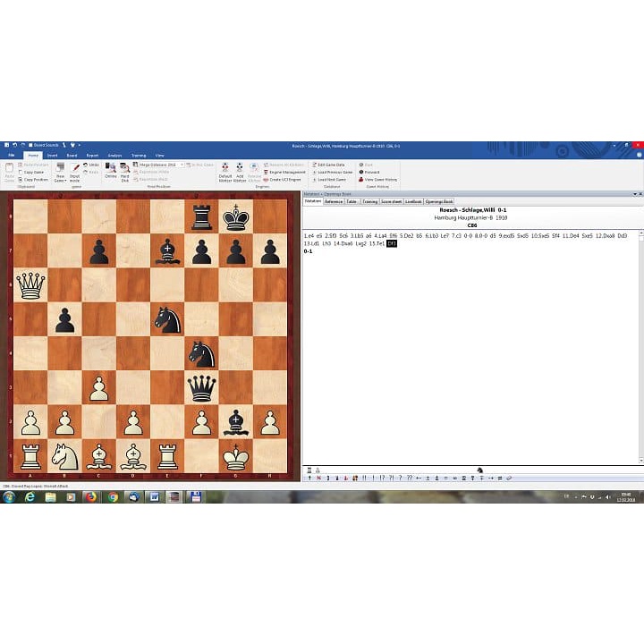Switch to the View ribbon tab
The height and width of the screenshot is (644, 644).
point(160,156)
